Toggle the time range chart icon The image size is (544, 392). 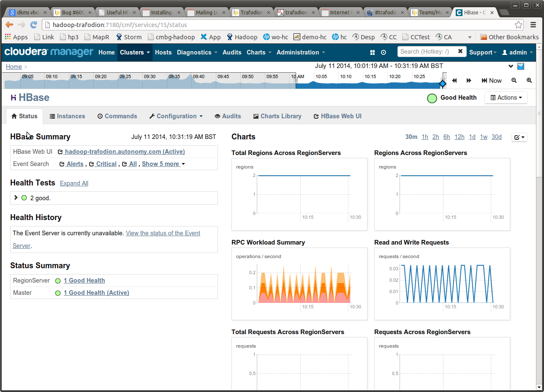coord(520,66)
